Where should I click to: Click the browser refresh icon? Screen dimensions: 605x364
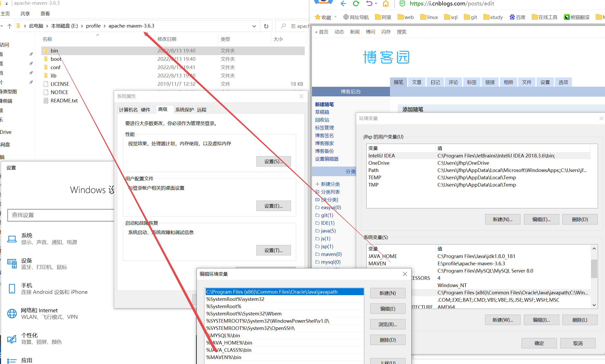356,4
